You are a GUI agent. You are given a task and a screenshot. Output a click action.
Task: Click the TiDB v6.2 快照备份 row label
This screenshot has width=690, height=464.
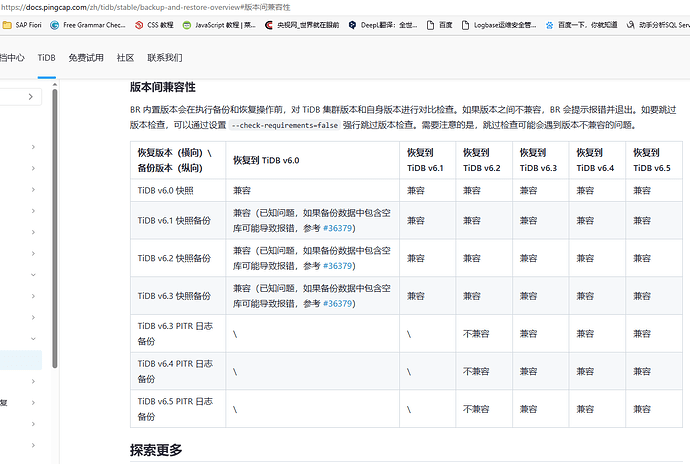tap(174, 258)
